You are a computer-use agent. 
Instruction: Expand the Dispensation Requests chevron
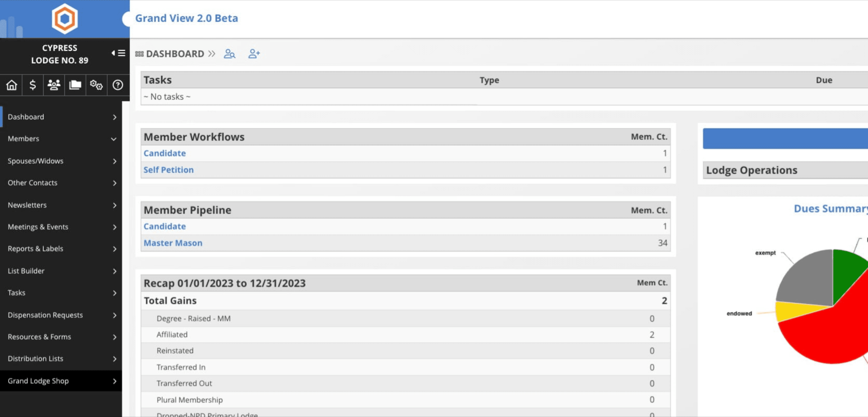(114, 316)
